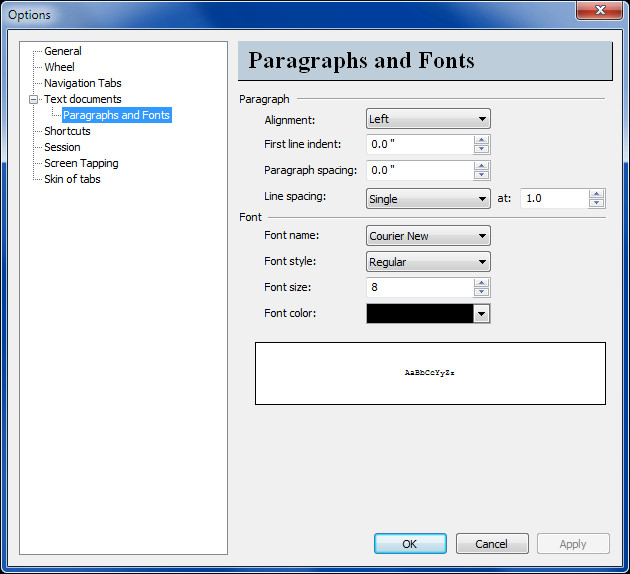This screenshot has height=574, width=630.
Task: Increase First line indent value
Action: [481, 140]
